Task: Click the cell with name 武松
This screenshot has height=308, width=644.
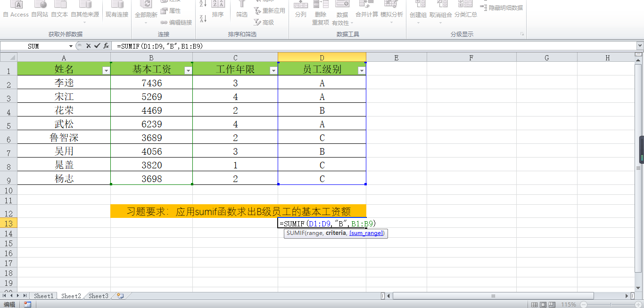Action: pyautogui.click(x=64, y=124)
